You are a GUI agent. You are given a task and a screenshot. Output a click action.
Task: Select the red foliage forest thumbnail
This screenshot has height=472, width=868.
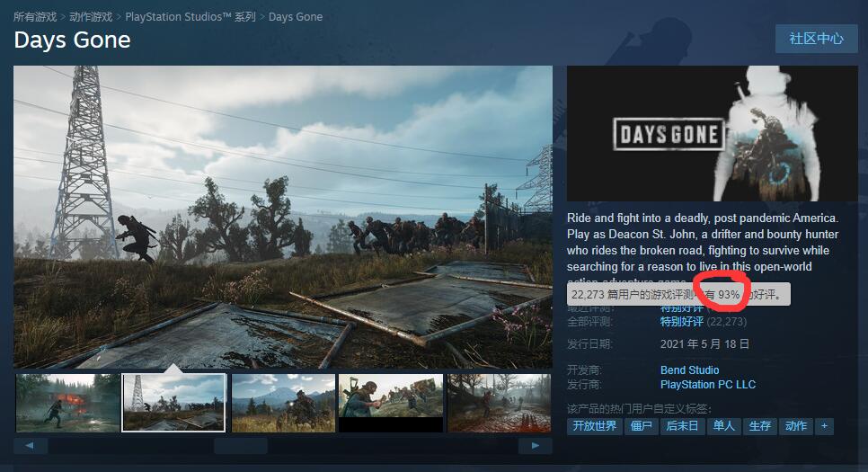coord(499,403)
